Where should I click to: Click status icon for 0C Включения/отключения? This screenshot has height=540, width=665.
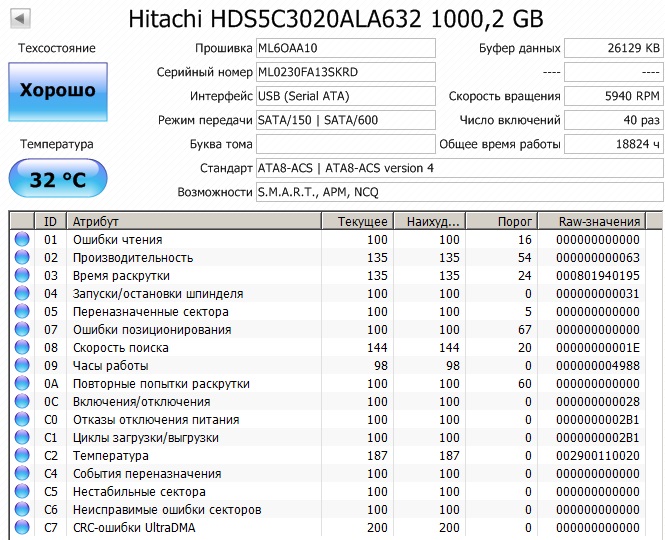tap(22, 401)
